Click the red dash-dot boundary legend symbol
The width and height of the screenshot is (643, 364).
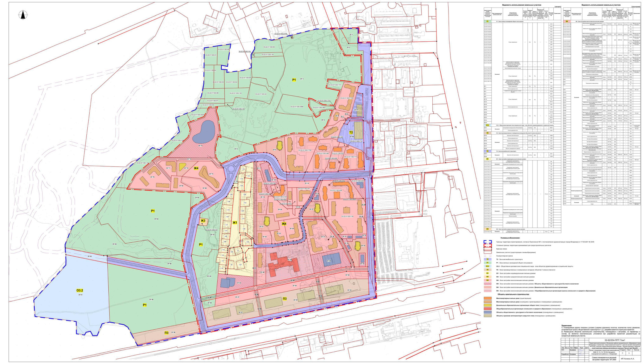(488, 245)
